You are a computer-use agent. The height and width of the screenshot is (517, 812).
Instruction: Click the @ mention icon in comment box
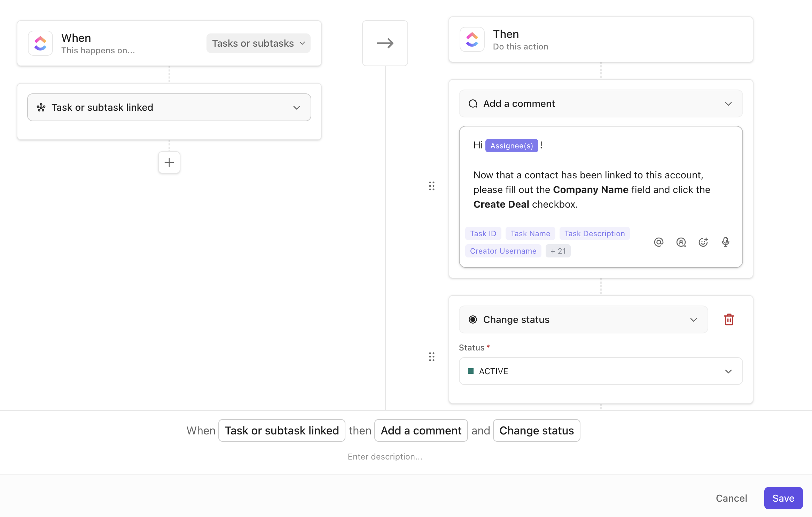coord(658,242)
